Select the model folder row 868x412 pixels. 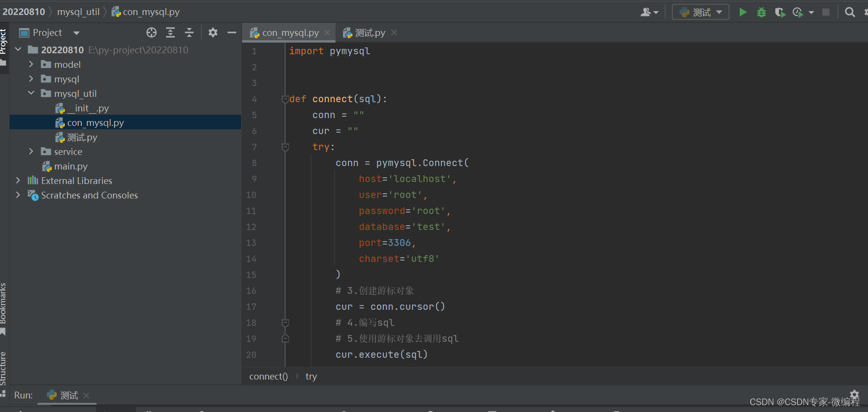(x=125, y=64)
